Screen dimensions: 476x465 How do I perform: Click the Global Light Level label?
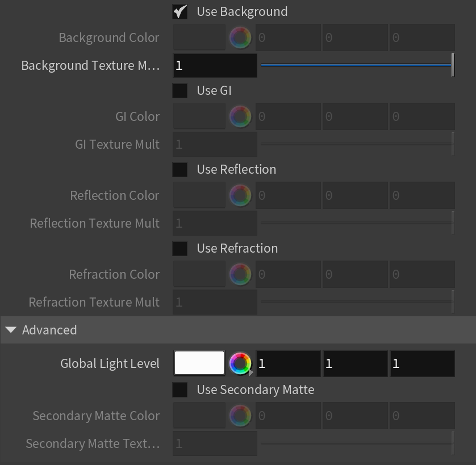(x=110, y=363)
